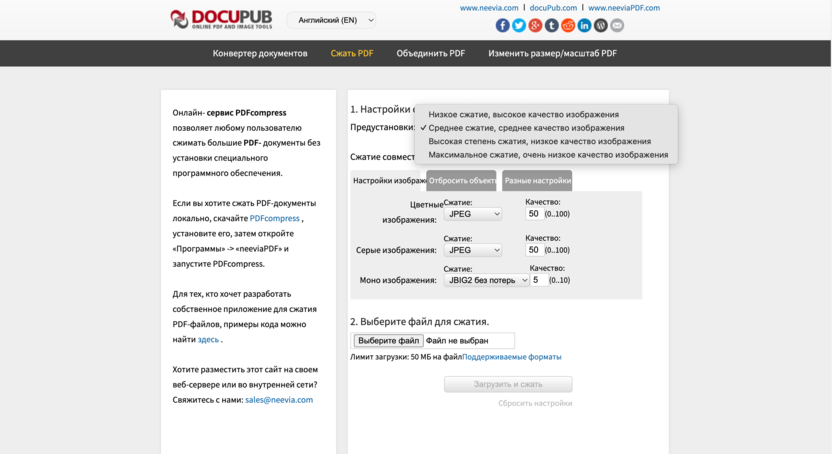Click the Серые изображения label
The height and width of the screenshot is (454, 832).
click(396, 250)
